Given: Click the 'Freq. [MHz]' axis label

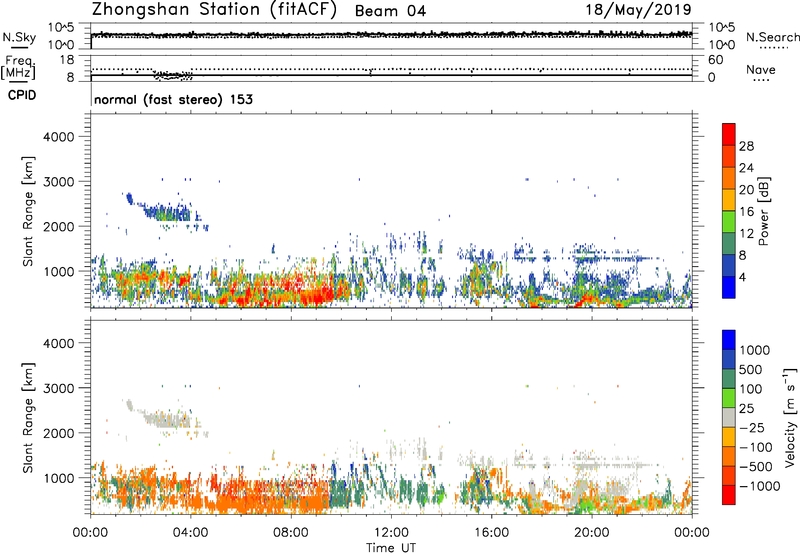Looking at the screenshot, I should click(18, 68).
